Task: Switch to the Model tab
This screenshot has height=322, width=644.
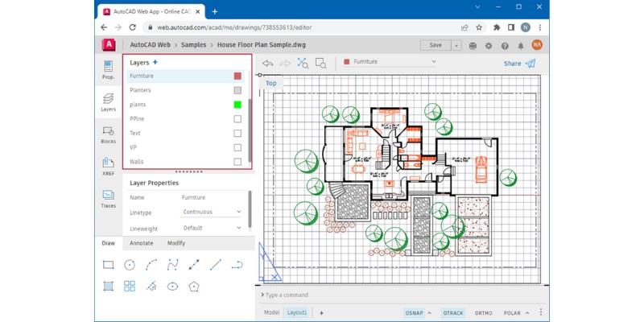Action: [271, 312]
